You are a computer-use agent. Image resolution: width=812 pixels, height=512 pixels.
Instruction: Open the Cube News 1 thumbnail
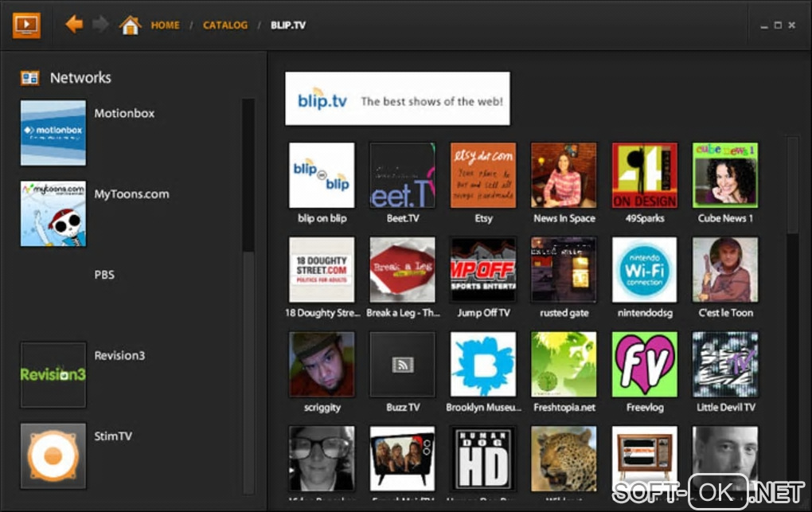[725, 175]
